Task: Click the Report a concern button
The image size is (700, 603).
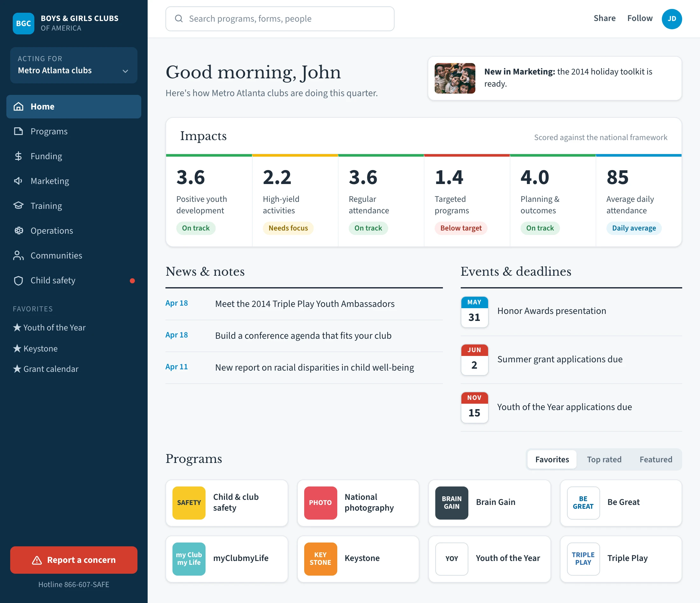Action: pos(73,560)
